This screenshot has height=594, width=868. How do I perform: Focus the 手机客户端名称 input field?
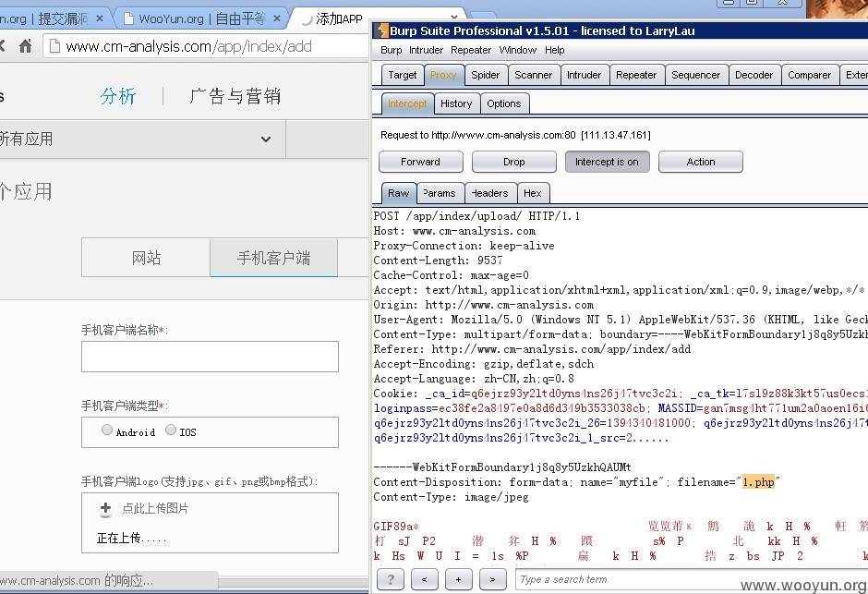click(210, 357)
